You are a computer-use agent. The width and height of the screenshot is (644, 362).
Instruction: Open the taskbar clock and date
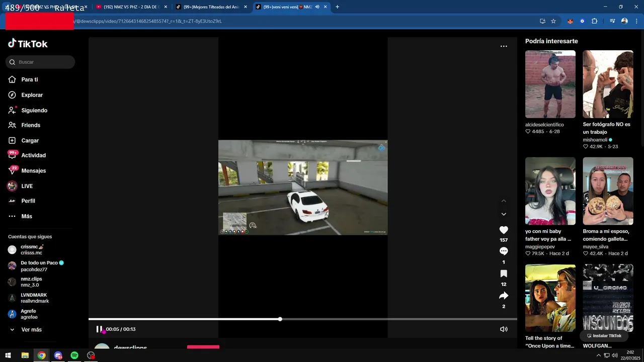630,355
